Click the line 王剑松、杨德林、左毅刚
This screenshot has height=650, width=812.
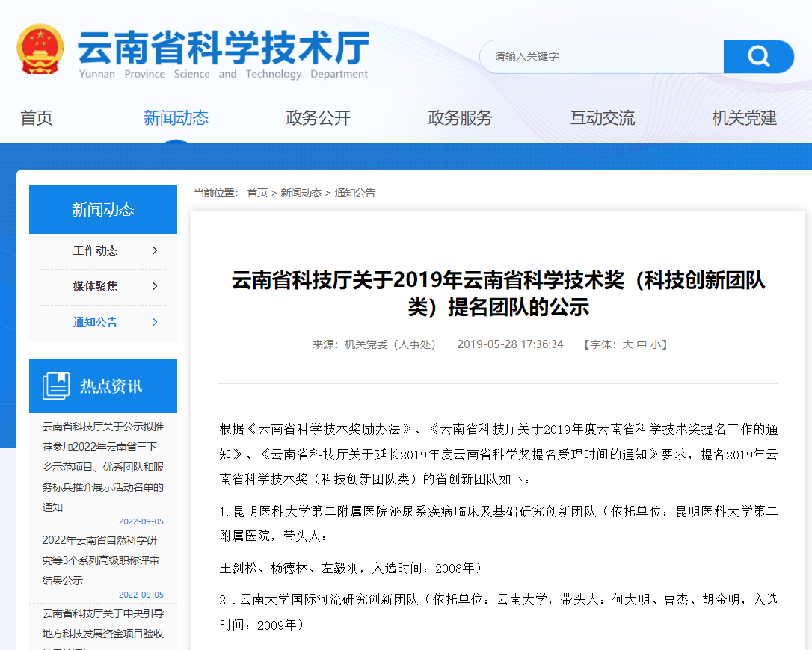351,569
